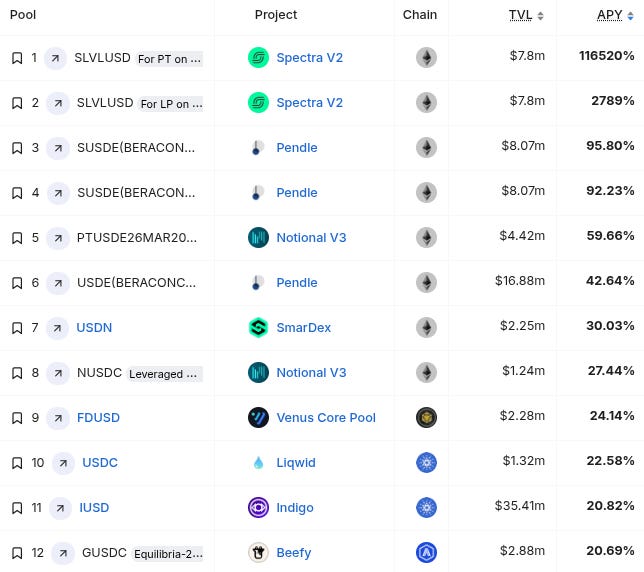Open external link arrow for row 1 SLVLUSD

click(x=55, y=58)
